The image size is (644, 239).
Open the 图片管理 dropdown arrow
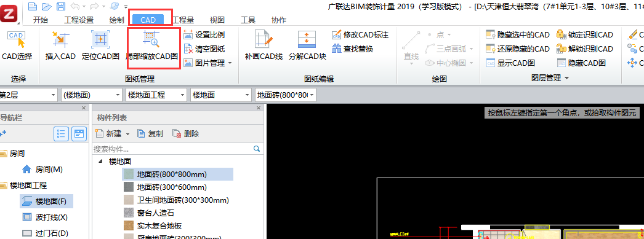pos(230,63)
